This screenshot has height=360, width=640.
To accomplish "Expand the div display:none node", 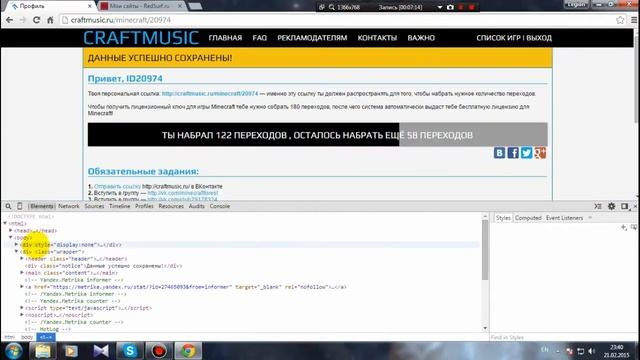I will (x=16, y=244).
